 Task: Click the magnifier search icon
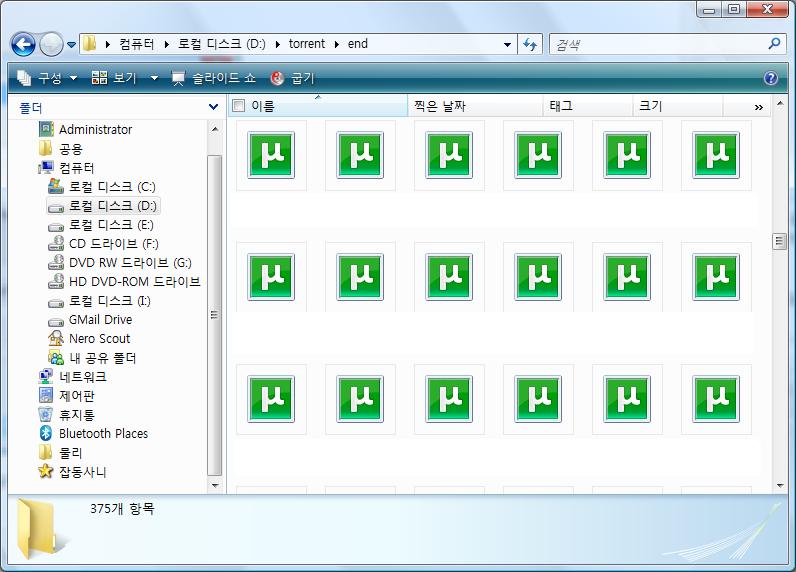click(774, 44)
